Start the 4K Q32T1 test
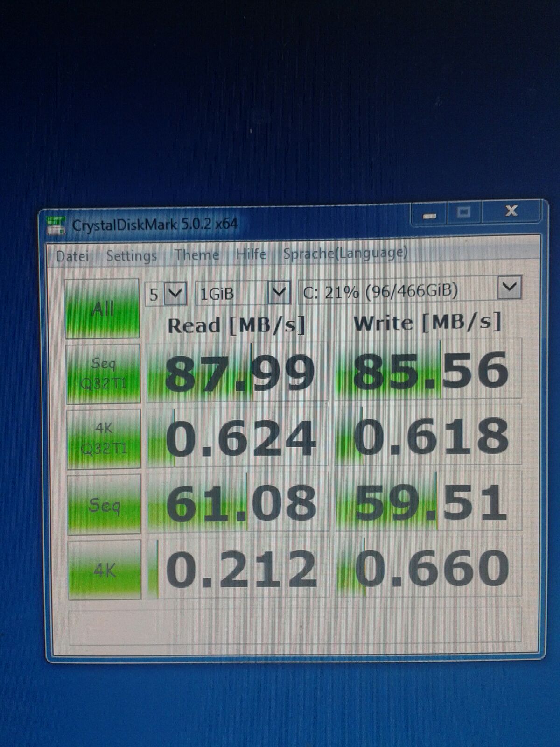This screenshot has width=560, height=747. click(104, 439)
